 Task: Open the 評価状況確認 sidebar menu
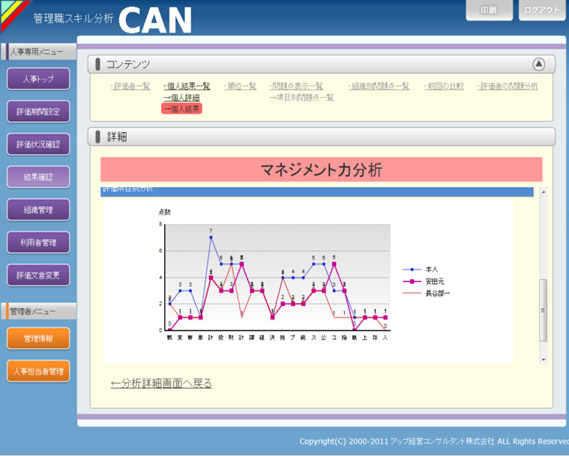38,144
